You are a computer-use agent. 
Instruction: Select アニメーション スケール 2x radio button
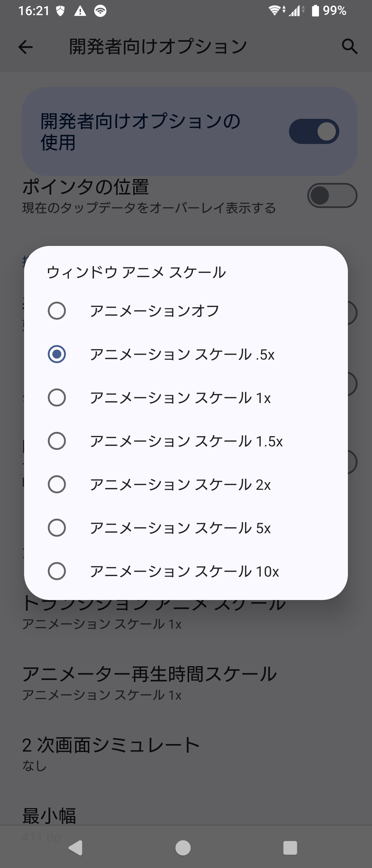pos(57,484)
